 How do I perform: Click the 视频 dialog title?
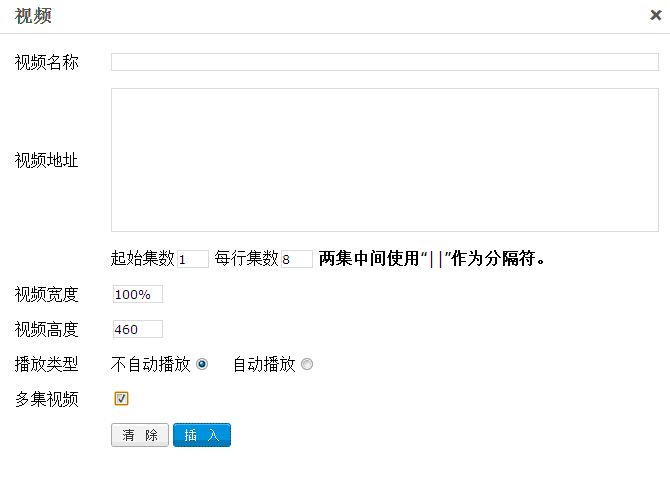point(33,16)
